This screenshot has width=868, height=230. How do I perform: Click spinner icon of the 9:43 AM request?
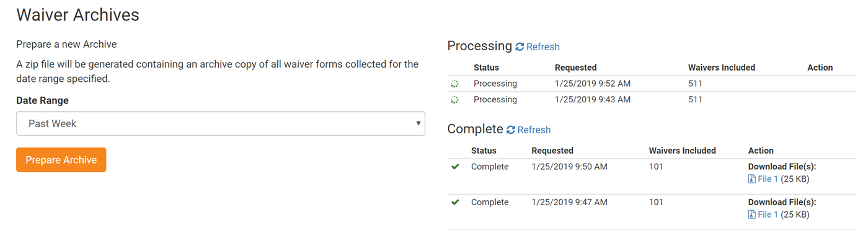pyautogui.click(x=454, y=100)
